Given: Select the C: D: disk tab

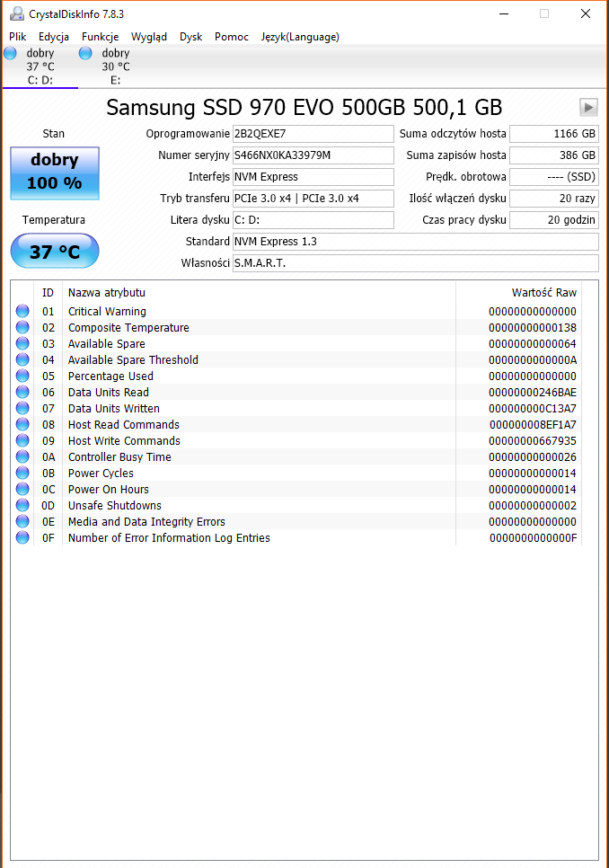Looking at the screenshot, I should click(x=40, y=66).
